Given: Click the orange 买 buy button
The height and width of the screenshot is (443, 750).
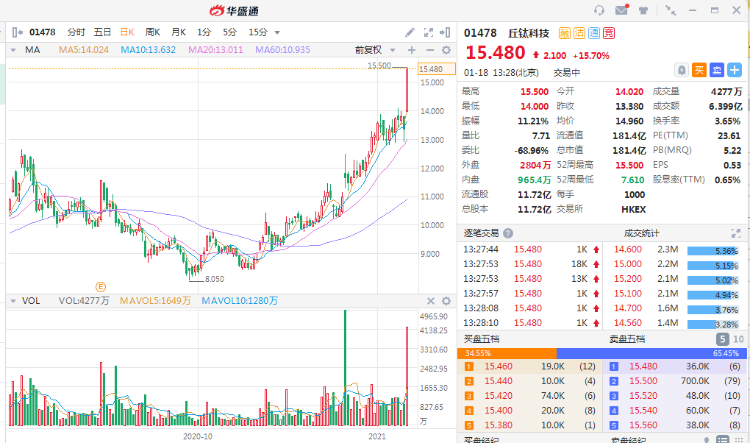Looking at the screenshot, I should (699, 70).
